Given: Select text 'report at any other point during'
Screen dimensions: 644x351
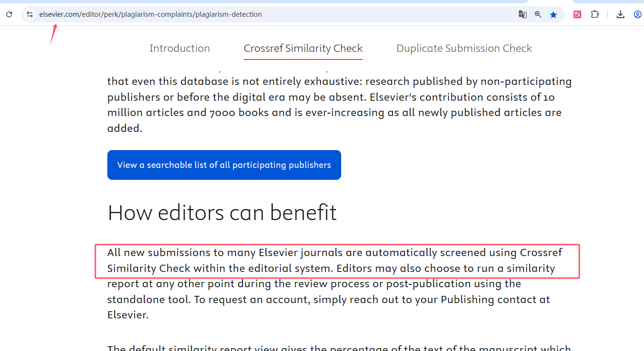Looking at the screenshot, I should 187,284.
